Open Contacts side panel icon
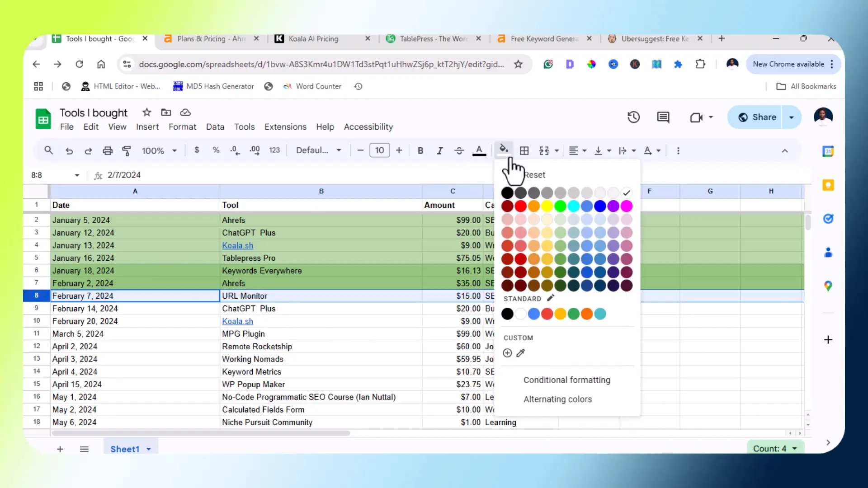The image size is (868, 488). click(828, 252)
